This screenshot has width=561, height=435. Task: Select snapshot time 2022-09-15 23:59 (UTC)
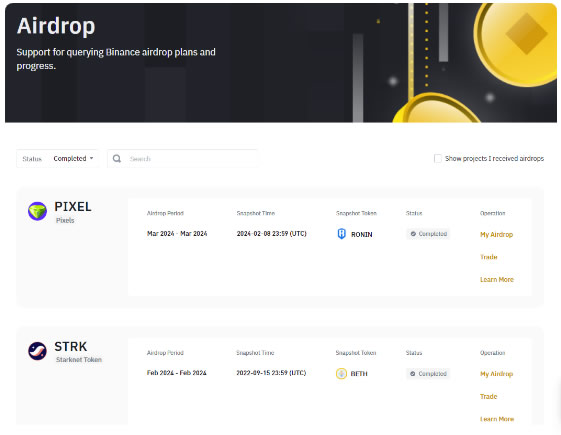tap(271, 373)
